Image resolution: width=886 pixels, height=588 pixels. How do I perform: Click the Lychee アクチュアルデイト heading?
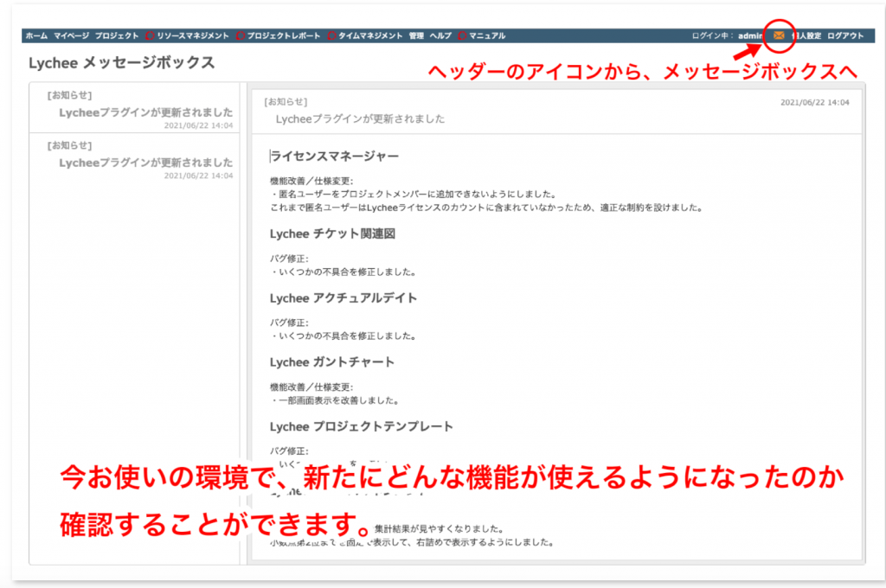pyautogui.click(x=343, y=298)
